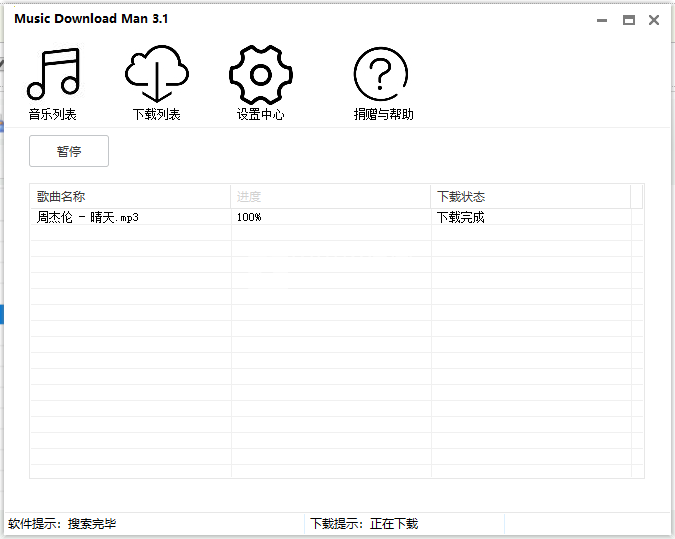The image size is (675, 539).
Task: Click the 100% progress cell
Action: tap(331, 217)
